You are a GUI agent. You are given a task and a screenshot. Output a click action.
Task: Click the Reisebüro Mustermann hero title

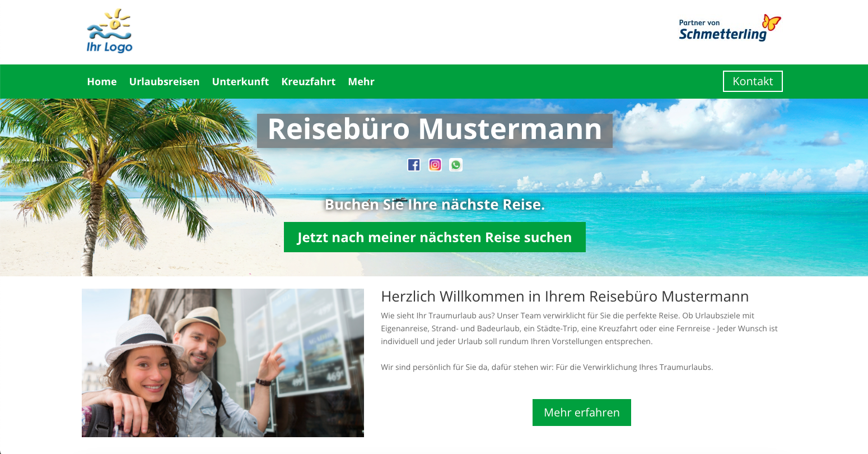[435, 129]
